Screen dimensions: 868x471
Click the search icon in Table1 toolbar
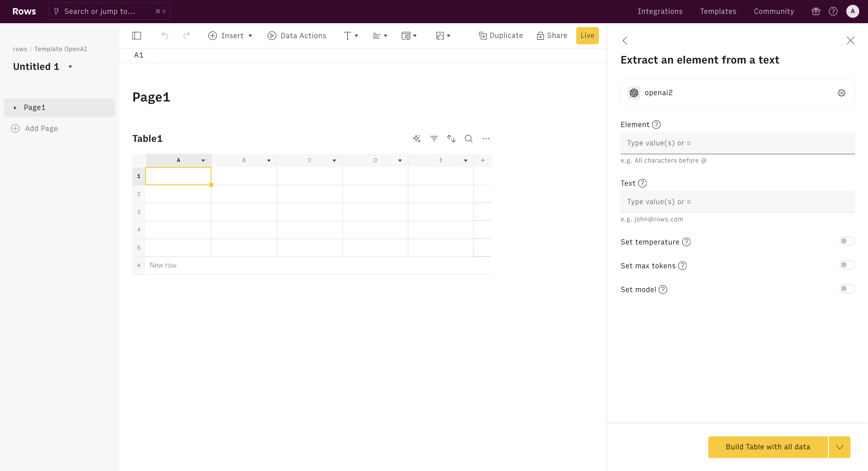(469, 139)
